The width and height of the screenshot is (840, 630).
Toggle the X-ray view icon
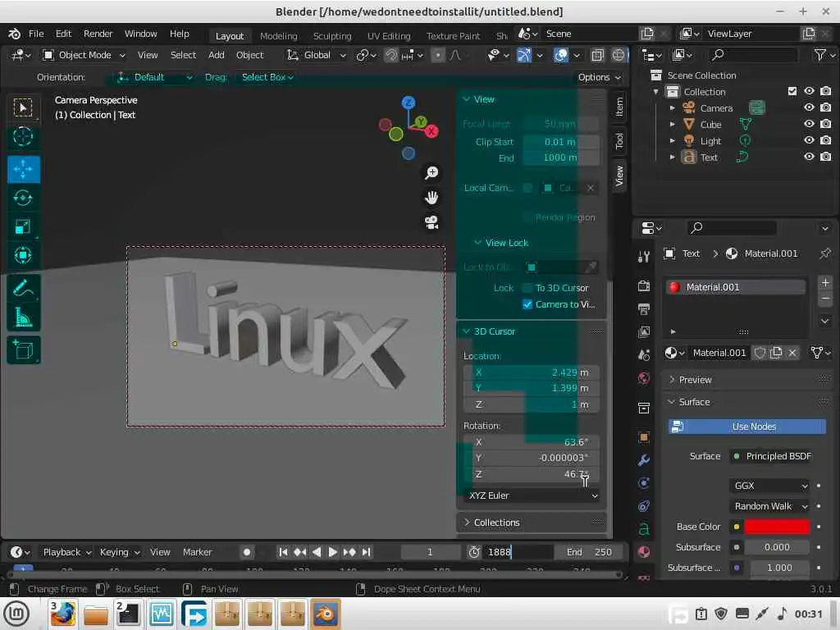coord(597,55)
